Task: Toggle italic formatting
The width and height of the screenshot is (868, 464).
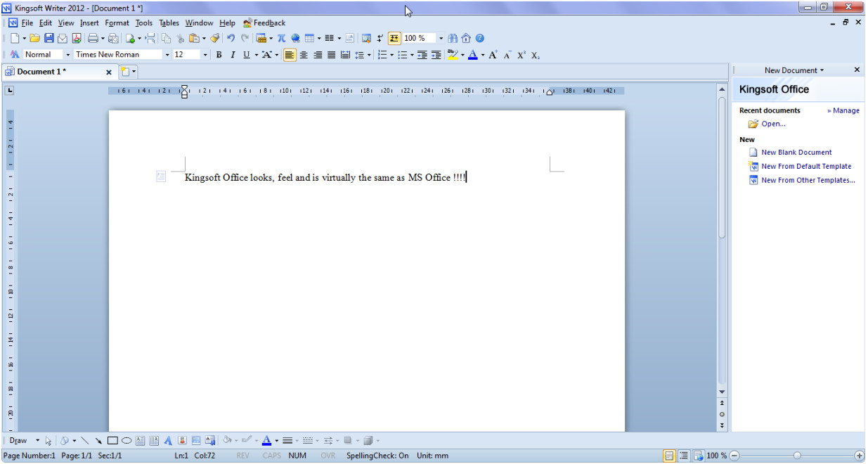Action: [232, 54]
